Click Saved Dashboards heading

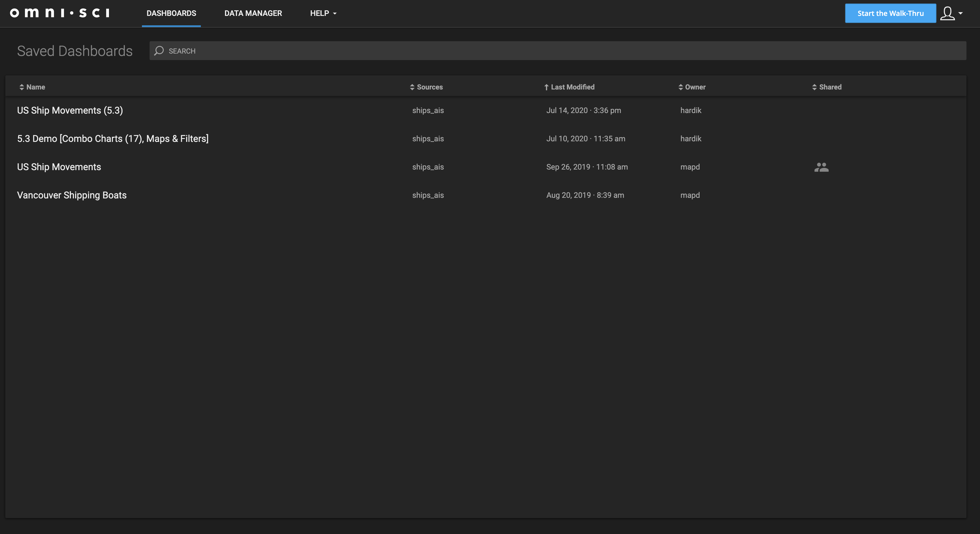75,51
